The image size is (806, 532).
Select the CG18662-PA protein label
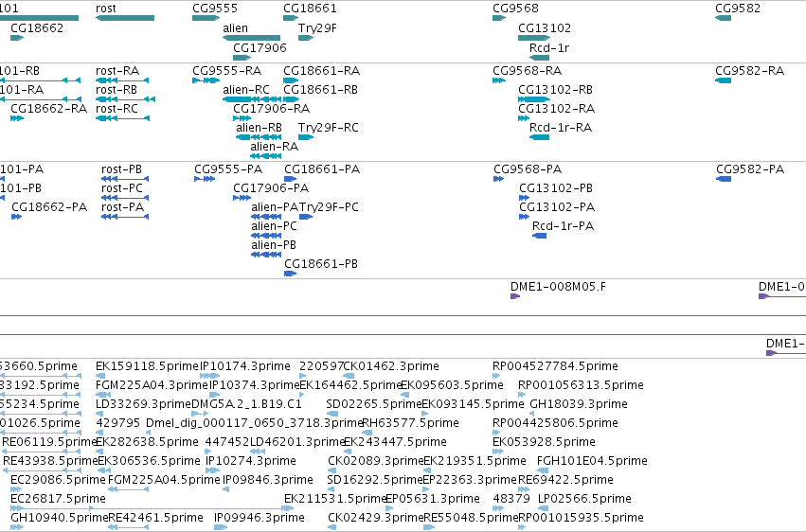pos(49,207)
